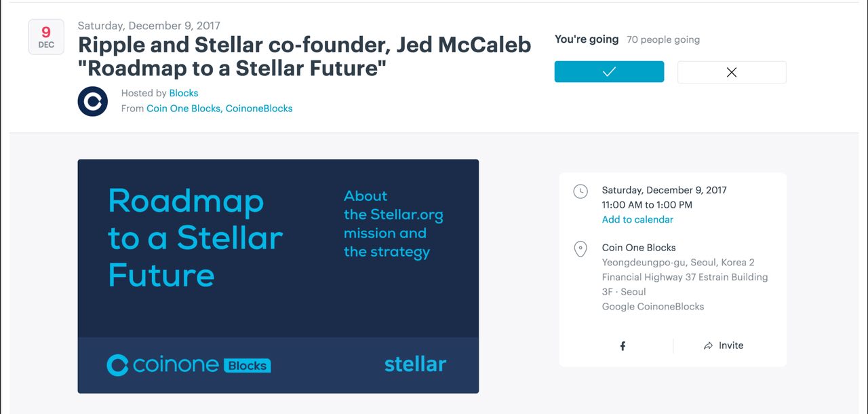Click the Invite share arrow icon
This screenshot has width=868, height=414.
click(x=708, y=345)
